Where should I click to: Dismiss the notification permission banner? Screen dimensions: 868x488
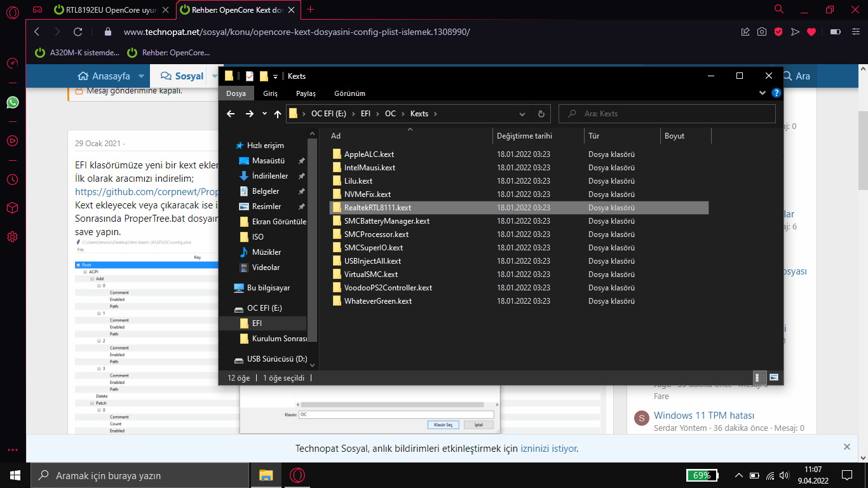[x=846, y=447]
